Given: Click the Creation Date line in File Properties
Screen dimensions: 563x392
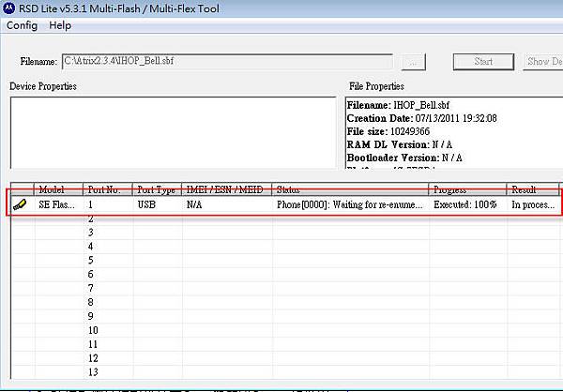Looking at the screenshot, I should pyautogui.click(x=422, y=118).
